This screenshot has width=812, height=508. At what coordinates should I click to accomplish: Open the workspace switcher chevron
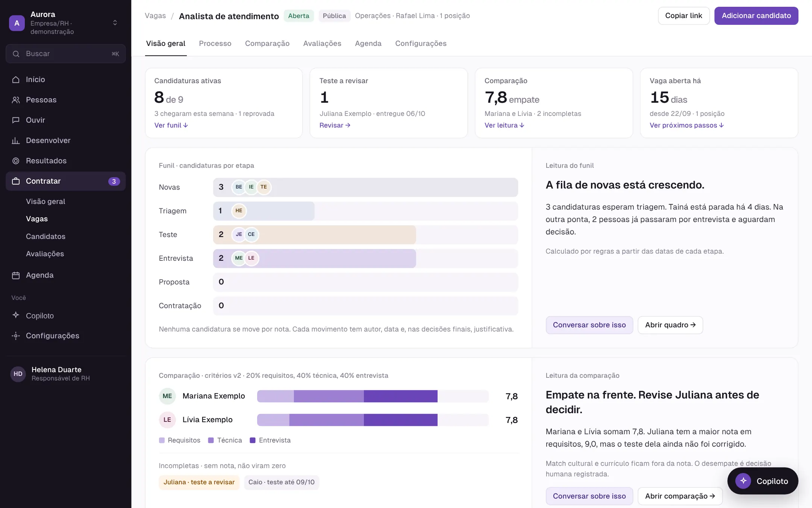coord(115,23)
